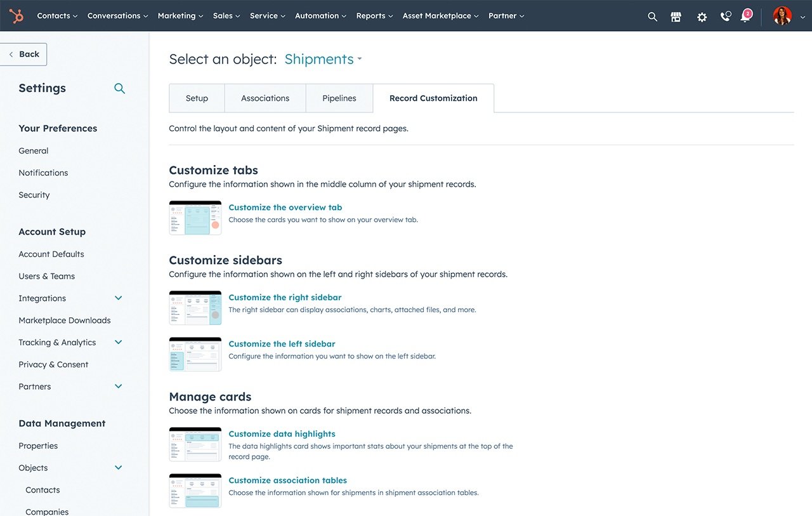Switch to the Associations tab
The width and height of the screenshot is (812, 516).
pos(265,98)
